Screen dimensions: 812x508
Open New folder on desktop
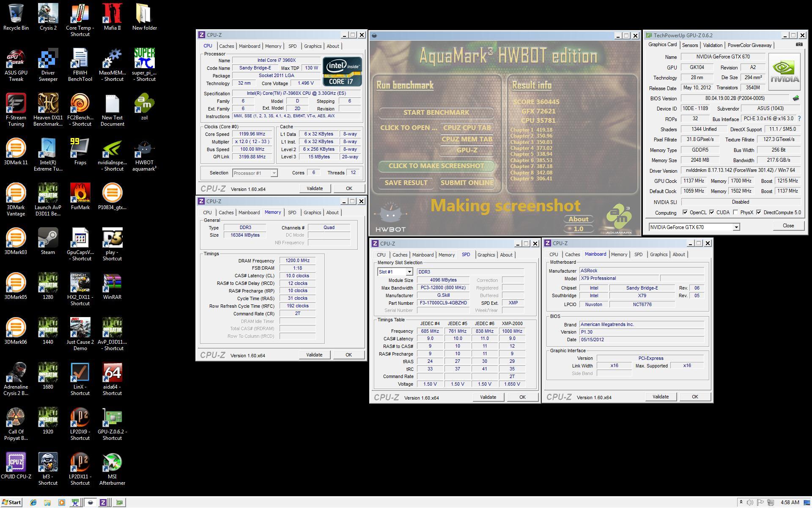144,17
